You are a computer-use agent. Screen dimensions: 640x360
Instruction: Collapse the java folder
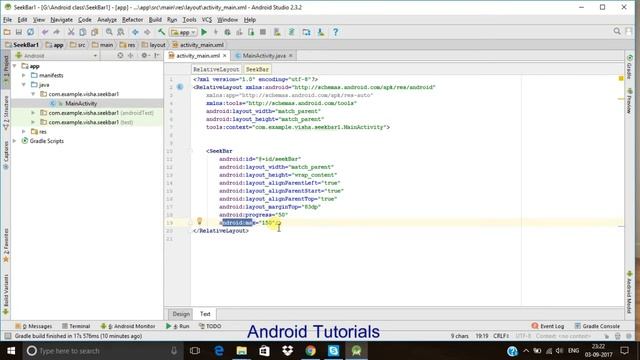tap(24, 84)
